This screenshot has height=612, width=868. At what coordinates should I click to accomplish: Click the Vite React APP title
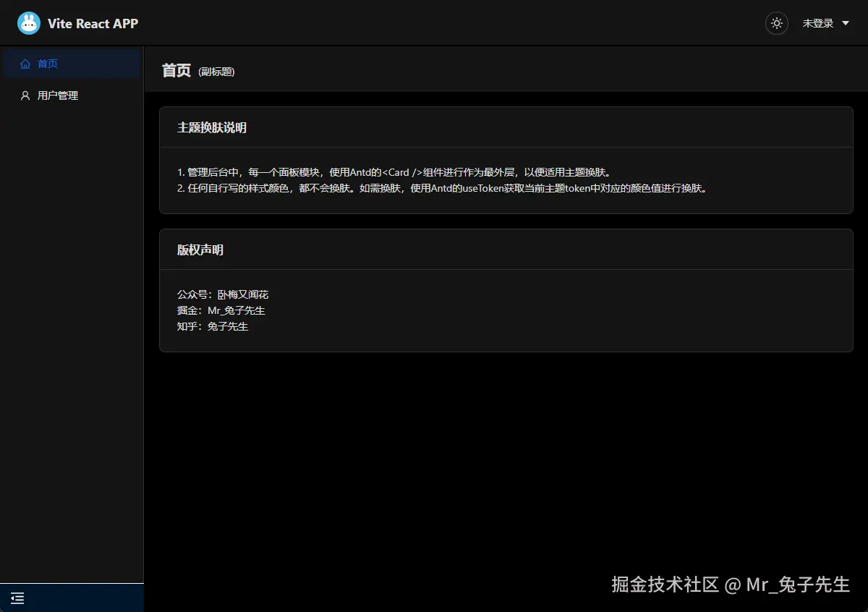pos(93,22)
